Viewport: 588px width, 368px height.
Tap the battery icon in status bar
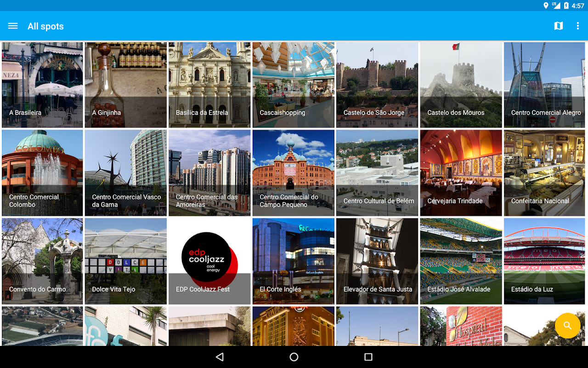click(x=566, y=6)
